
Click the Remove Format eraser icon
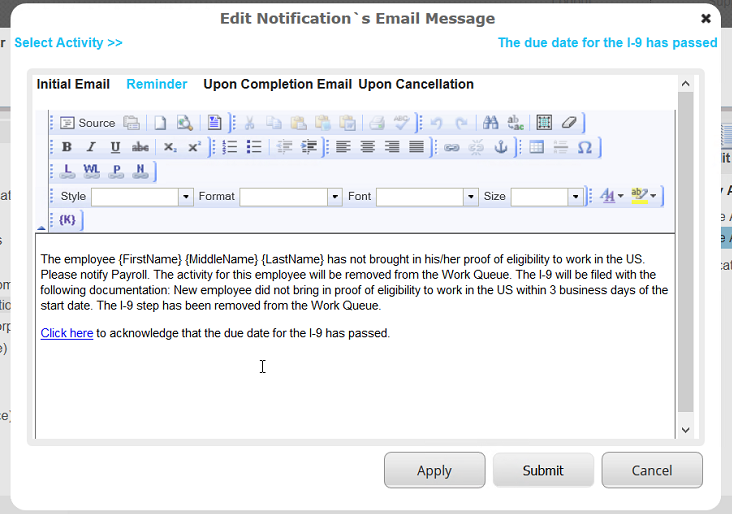[x=569, y=123]
